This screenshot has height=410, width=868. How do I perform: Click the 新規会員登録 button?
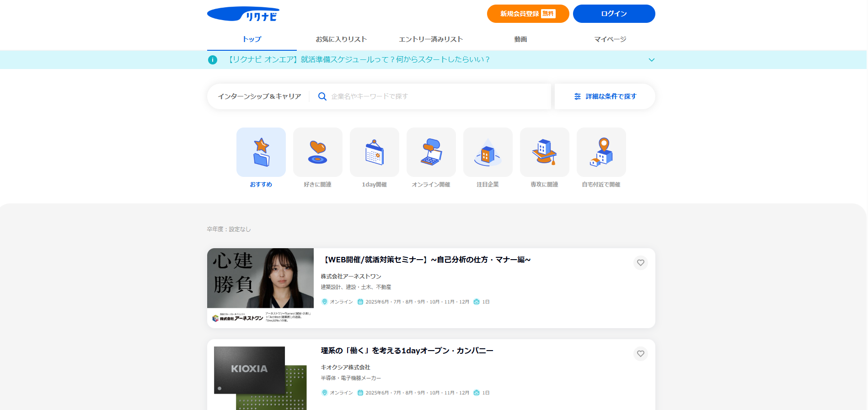click(527, 14)
